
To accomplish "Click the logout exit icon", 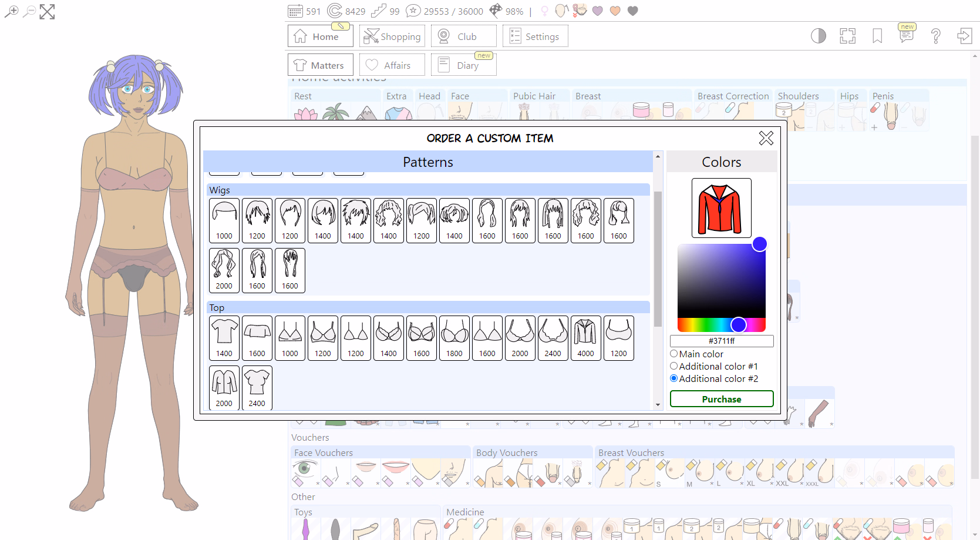I will [964, 36].
